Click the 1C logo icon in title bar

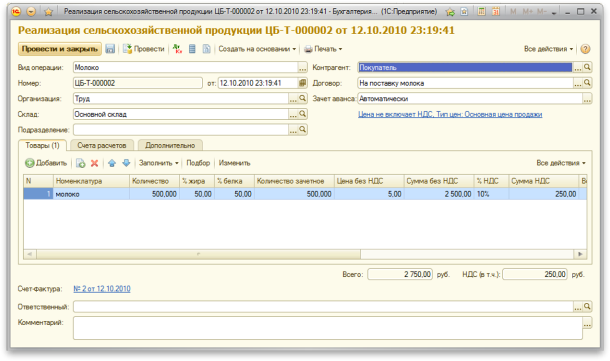pos(16,12)
